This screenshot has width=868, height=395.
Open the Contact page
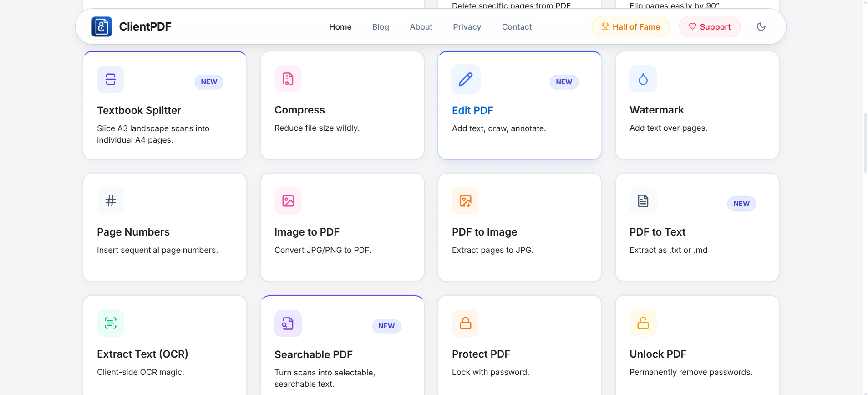pyautogui.click(x=517, y=27)
